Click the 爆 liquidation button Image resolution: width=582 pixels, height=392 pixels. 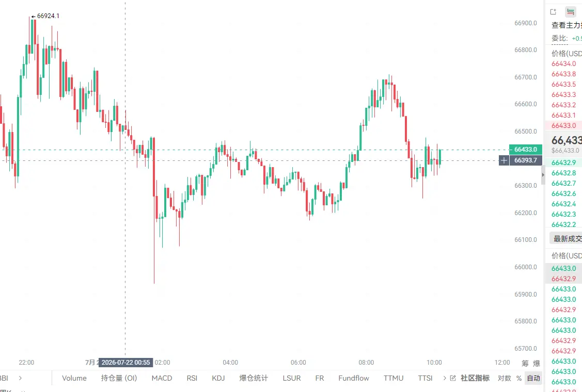537,363
